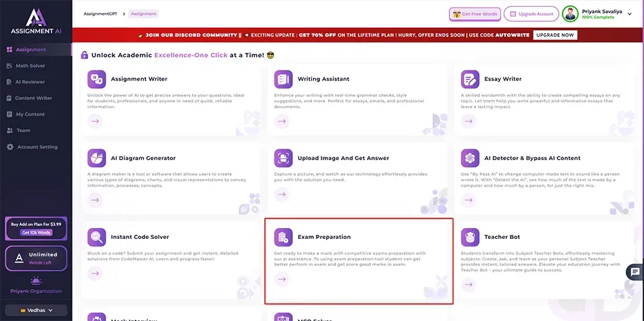Click the Assignment Writer card icon
Screen dimensions: 644x321
(x=97, y=79)
